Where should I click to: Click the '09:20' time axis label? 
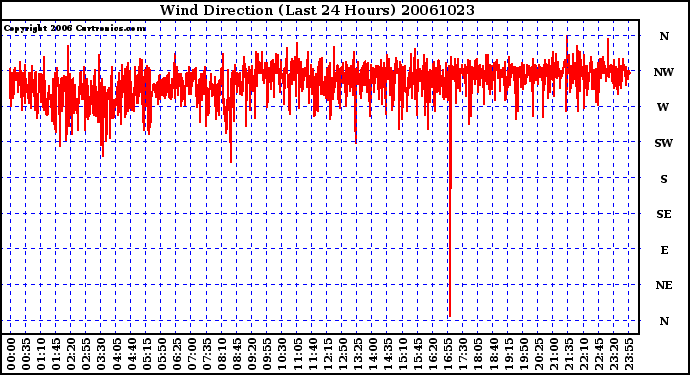[252, 354]
